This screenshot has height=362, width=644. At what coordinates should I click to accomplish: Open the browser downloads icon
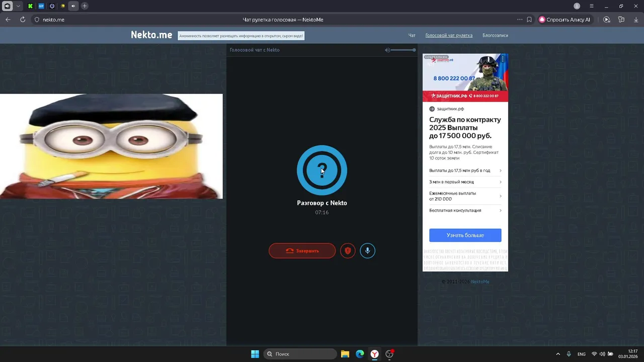636,20
